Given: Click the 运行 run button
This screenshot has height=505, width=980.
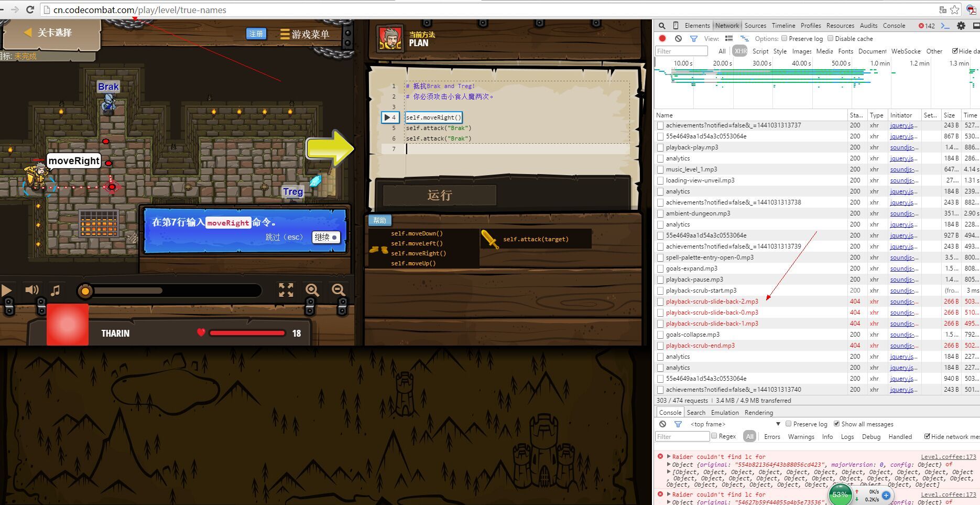Looking at the screenshot, I should pyautogui.click(x=440, y=195).
